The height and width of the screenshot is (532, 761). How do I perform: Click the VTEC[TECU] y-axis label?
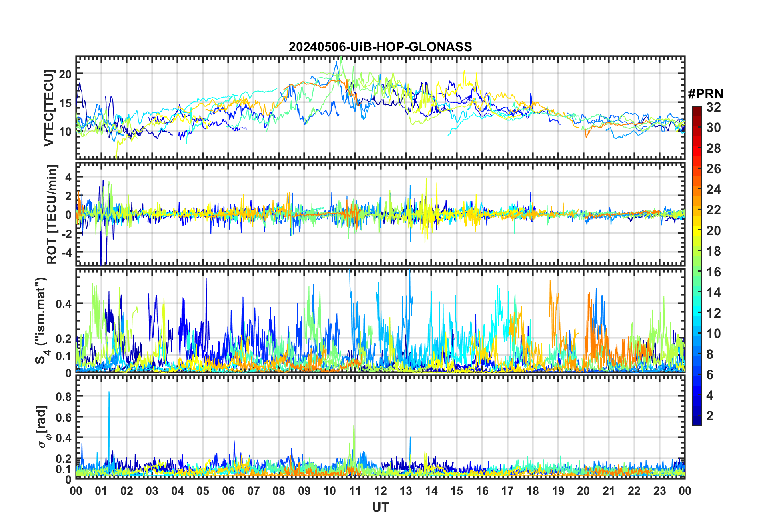pos(49,108)
